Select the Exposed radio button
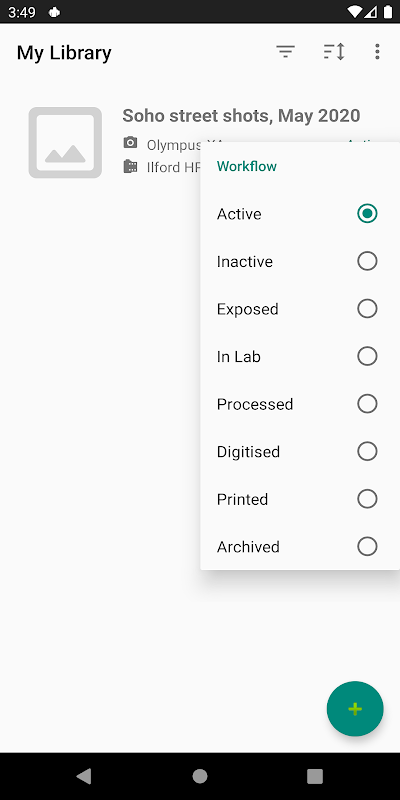 [x=367, y=309]
